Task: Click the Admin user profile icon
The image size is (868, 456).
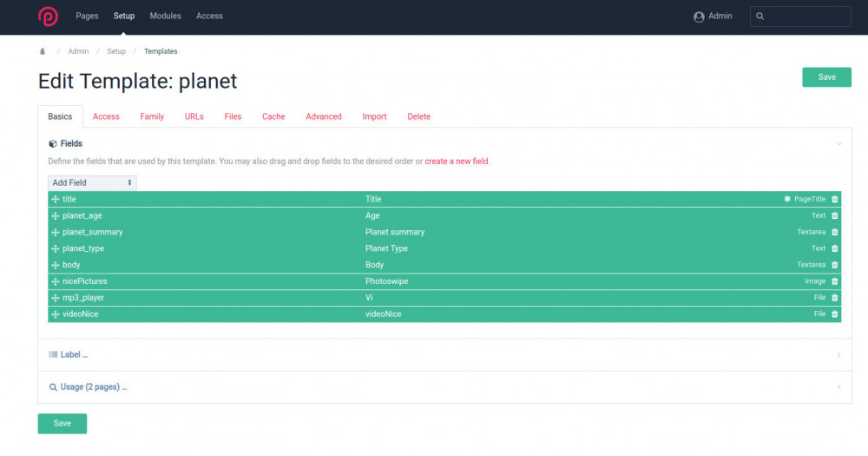Action: pos(699,17)
